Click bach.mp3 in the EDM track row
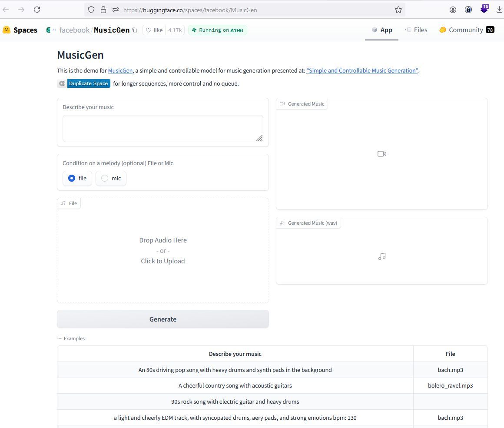 [450, 418]
